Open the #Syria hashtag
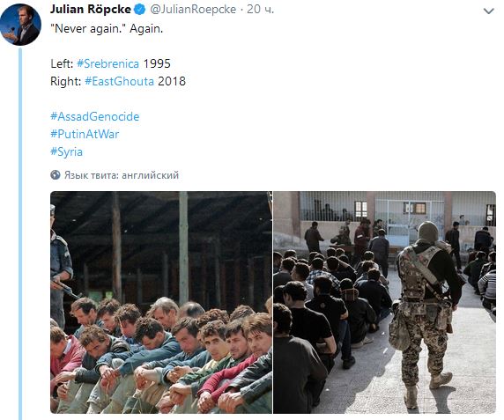Screen dimensions: 504x420 coord(67,151)
